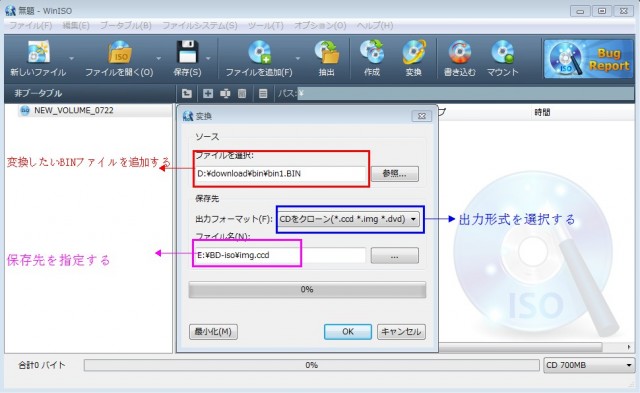Click the 作成 (Make) disc icon

click(372, 52)
